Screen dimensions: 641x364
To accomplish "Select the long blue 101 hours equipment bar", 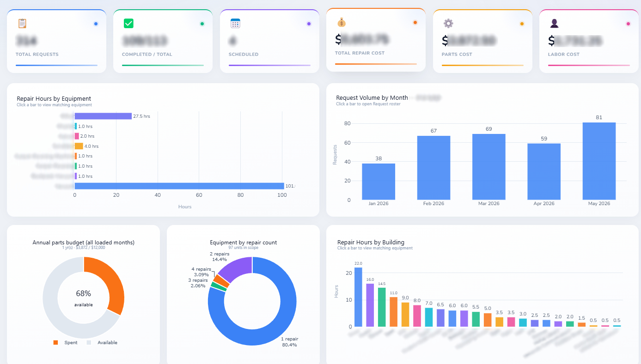I will coord(179,186).
